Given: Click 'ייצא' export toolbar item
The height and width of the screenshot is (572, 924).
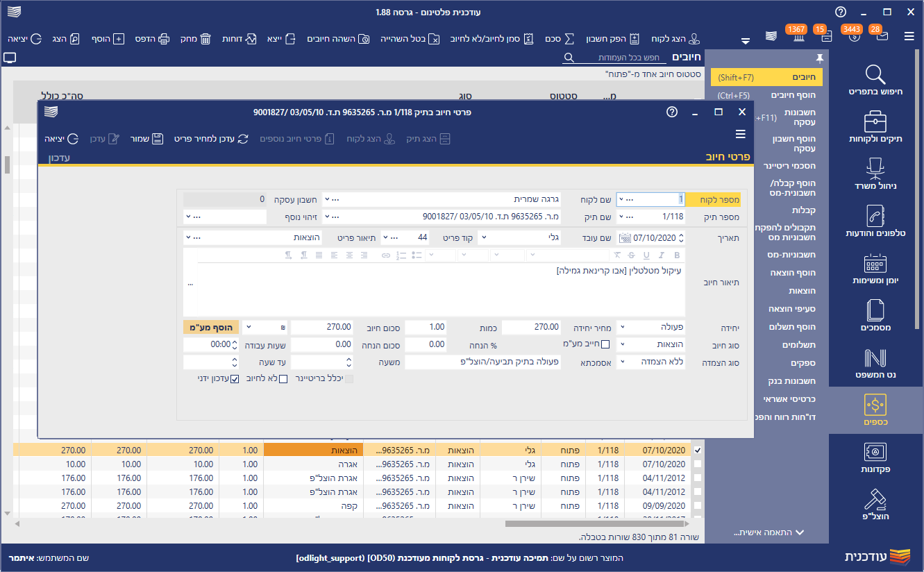Looking at the screenshot, I should (283, 40).
